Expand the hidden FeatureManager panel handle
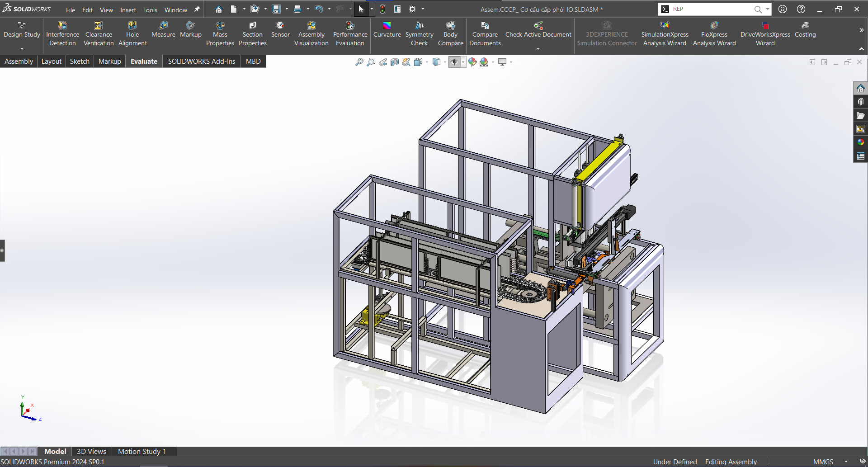Screen dimensions: 868x467 [x=2, y=250]
